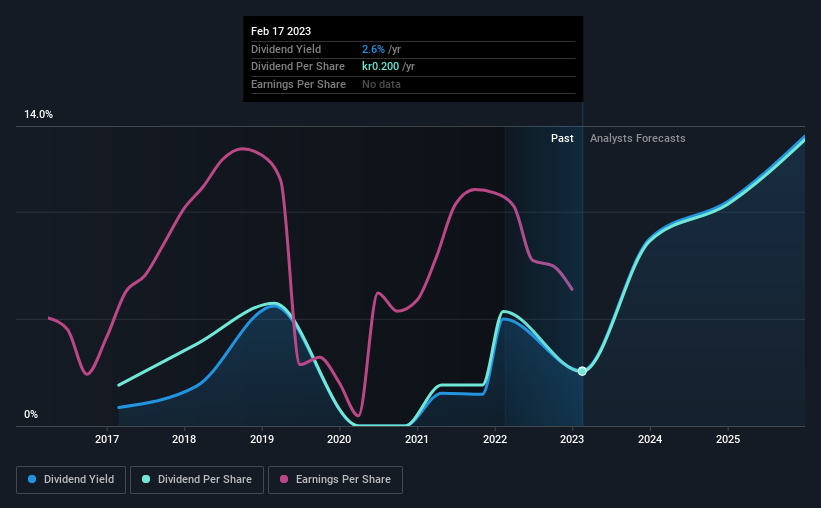Click the 2020 x-axis label
Screen dimensions: 821x508
tap(339, 439)
